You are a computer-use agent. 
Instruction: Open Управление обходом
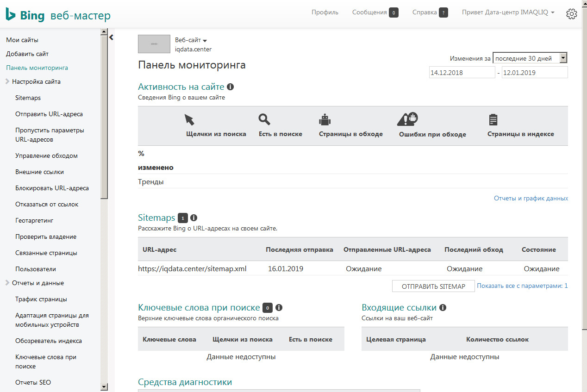[x=46, y=156]
